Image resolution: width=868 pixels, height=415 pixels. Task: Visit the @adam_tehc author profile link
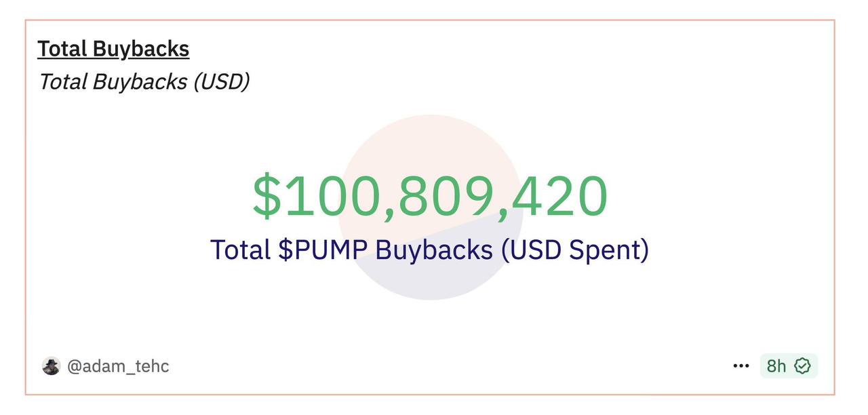(x=118, y=366)
